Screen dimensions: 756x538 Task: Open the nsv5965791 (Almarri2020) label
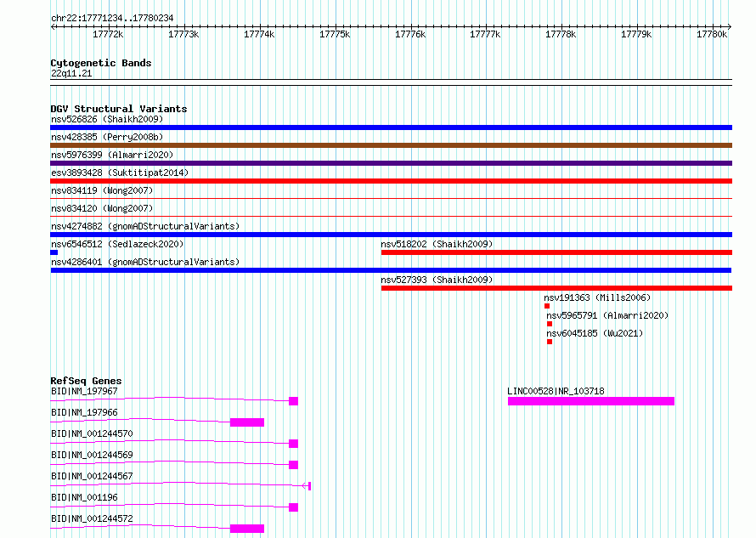(607, 315)
